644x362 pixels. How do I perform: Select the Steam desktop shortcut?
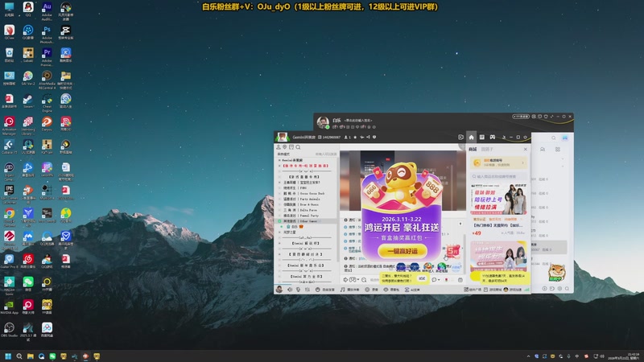(28, 100)
